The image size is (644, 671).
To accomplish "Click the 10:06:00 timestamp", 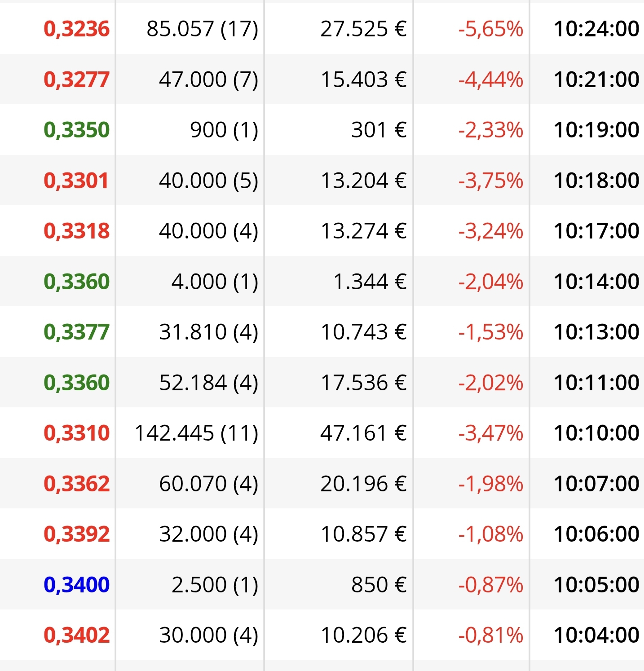I will [x=596, y=534].
